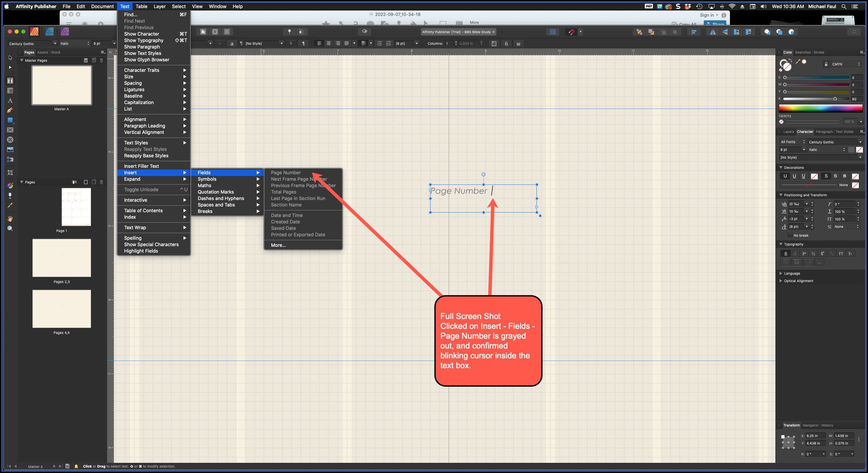Select the View (hand) tool
868x473 pixels.
click(10, 219)
